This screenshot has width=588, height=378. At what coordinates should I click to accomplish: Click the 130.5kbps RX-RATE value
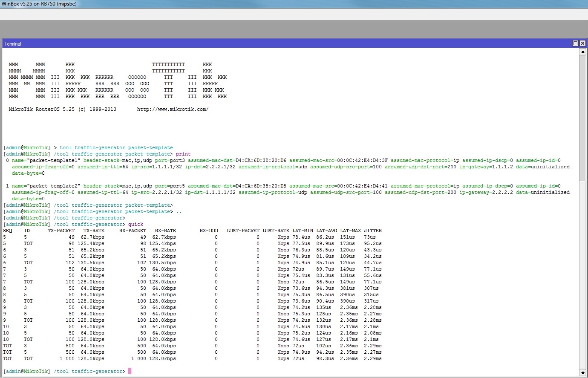(x=162, y=263)
